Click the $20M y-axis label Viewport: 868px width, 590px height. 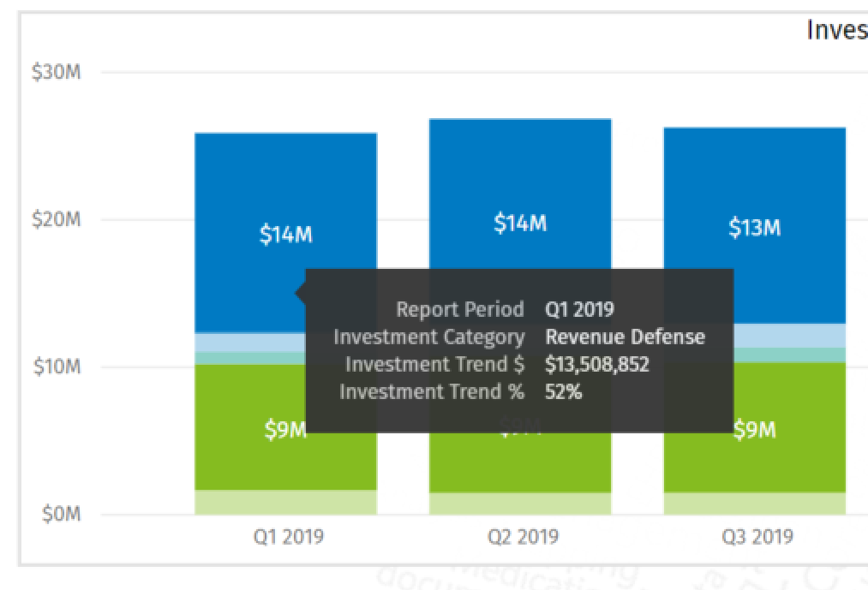point(53,219)
